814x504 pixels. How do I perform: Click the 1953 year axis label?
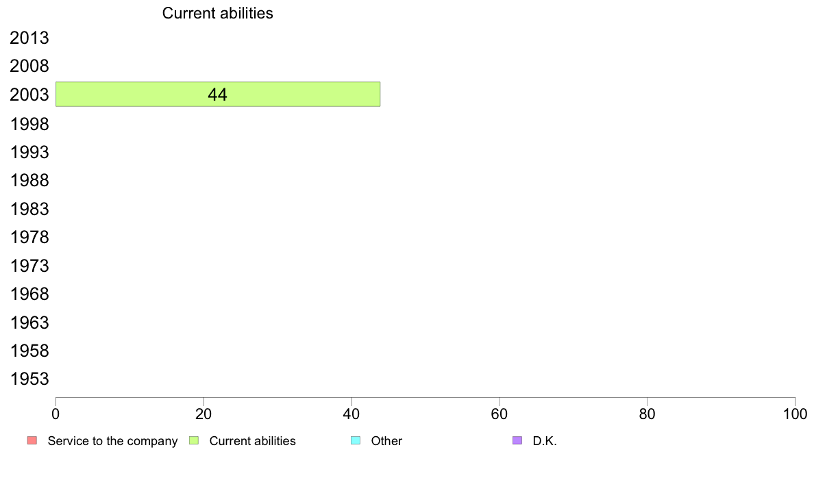tap(29, 379)
